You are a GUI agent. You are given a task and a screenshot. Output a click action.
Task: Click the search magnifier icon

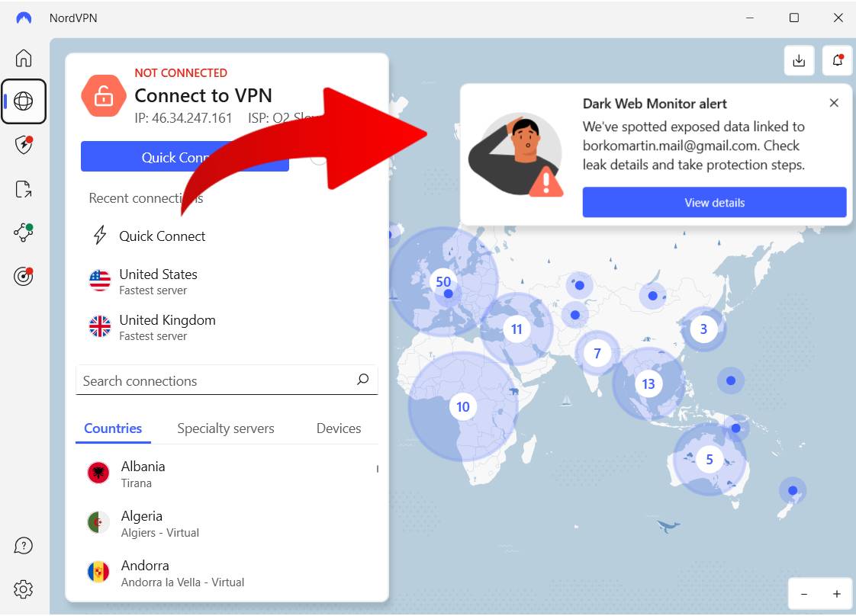click(363, 379)
